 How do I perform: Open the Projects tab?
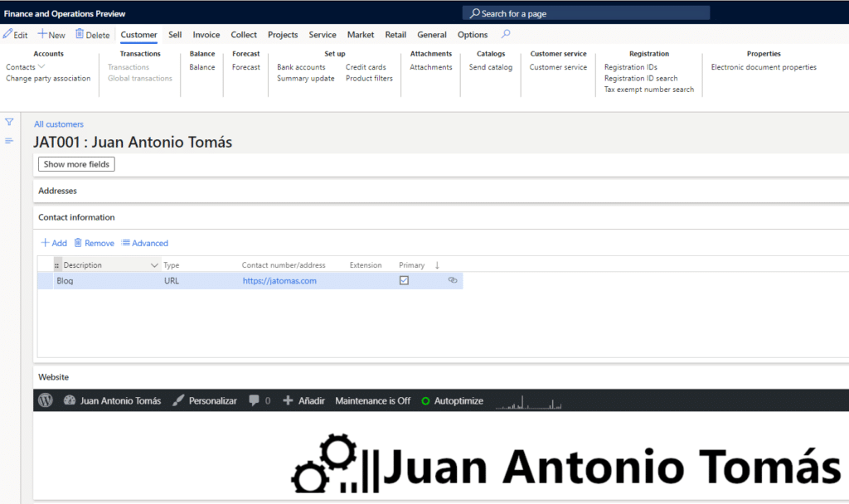[283, 35]
